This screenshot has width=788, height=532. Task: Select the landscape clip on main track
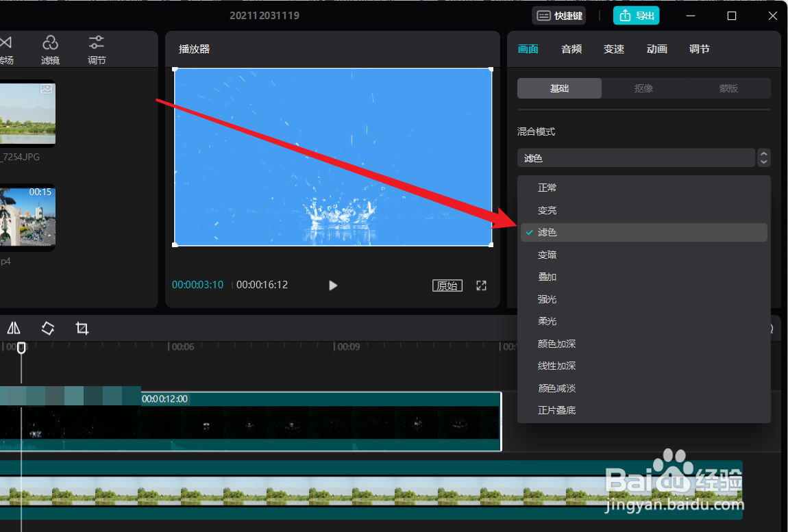tap(371, 490)
